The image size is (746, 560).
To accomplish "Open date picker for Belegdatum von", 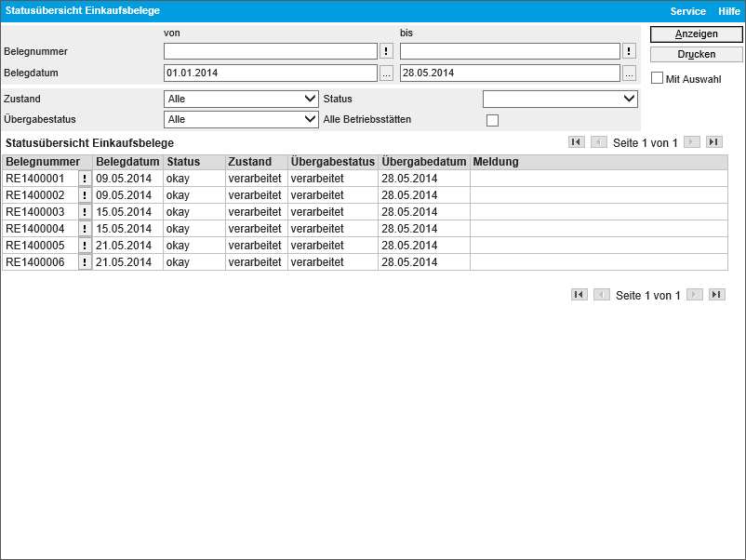I will [x=387, y=73].
